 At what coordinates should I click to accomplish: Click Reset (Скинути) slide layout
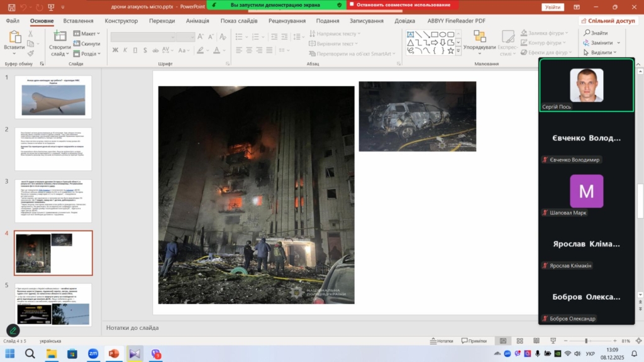pos(87,43)
